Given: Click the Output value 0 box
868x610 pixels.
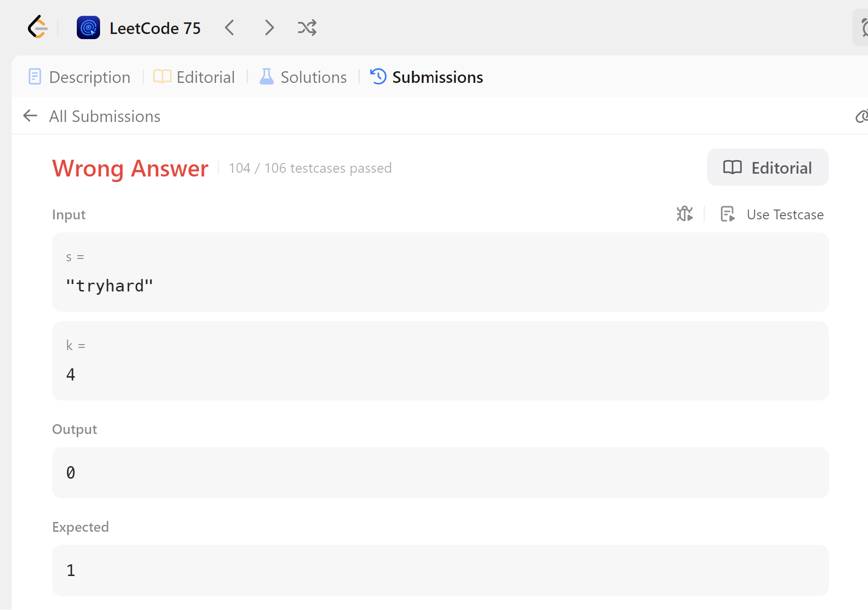Looking at the screenshot, I should [x=440, y=472].
